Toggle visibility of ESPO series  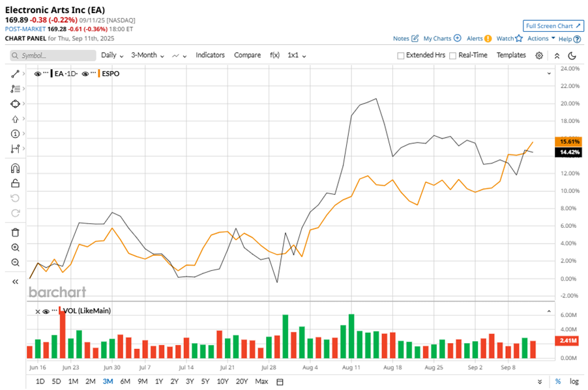point(85,74)
